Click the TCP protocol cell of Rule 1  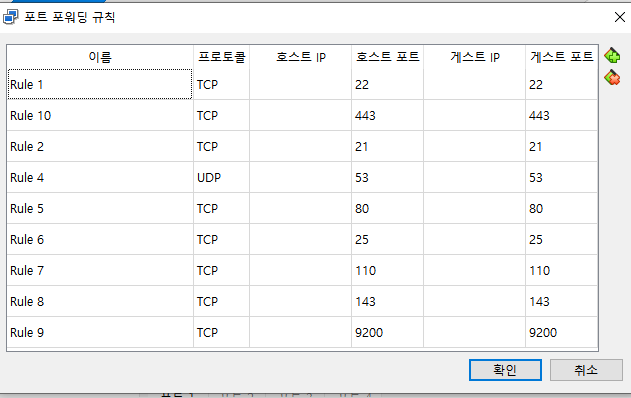pyautogui.click(x=221, y=84)
